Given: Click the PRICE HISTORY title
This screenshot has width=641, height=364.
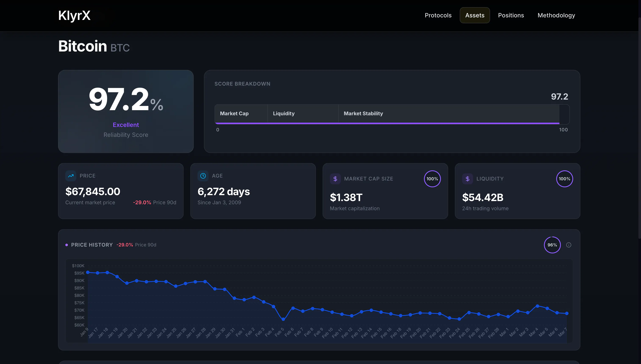Looking at the screenshot, I should 92,245.
